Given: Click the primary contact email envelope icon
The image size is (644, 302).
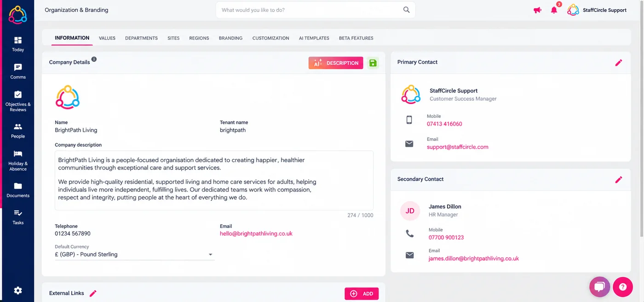Looking at the screenshot, I should click(409, 144).
